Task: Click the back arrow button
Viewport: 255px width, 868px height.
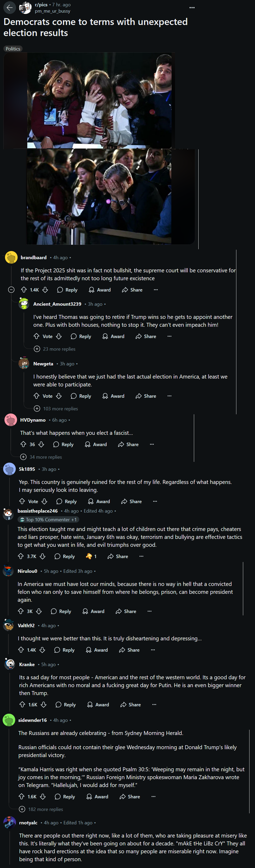Action: (9, 7)
